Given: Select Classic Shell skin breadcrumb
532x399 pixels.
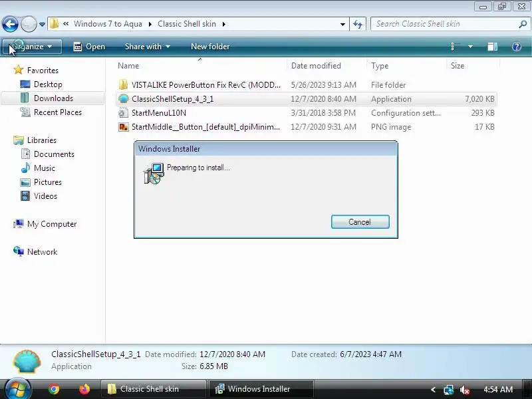Looking at the screenshot, I should coord(187,24).
